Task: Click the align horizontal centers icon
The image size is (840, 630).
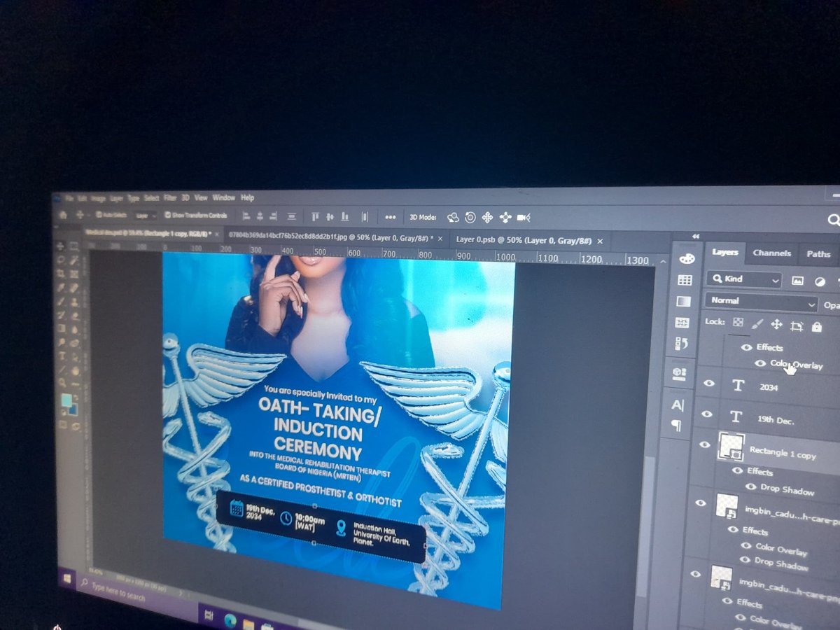Action: (260, 216)
